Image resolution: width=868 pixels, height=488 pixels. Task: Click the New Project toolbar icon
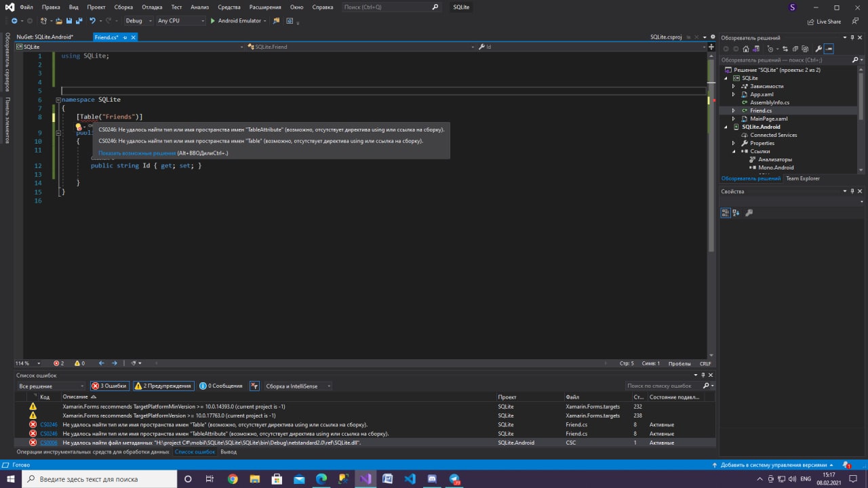coord(43,21)
